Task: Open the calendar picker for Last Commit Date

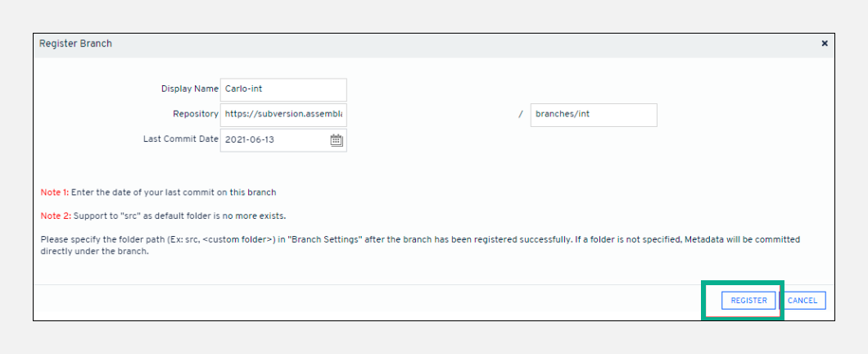Action: pos(336,140)
